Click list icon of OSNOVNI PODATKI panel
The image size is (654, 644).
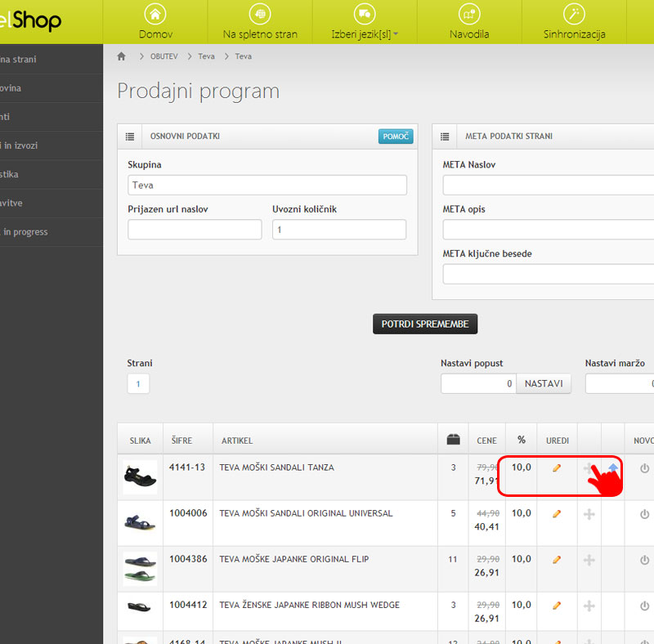(x=130, y=136)
